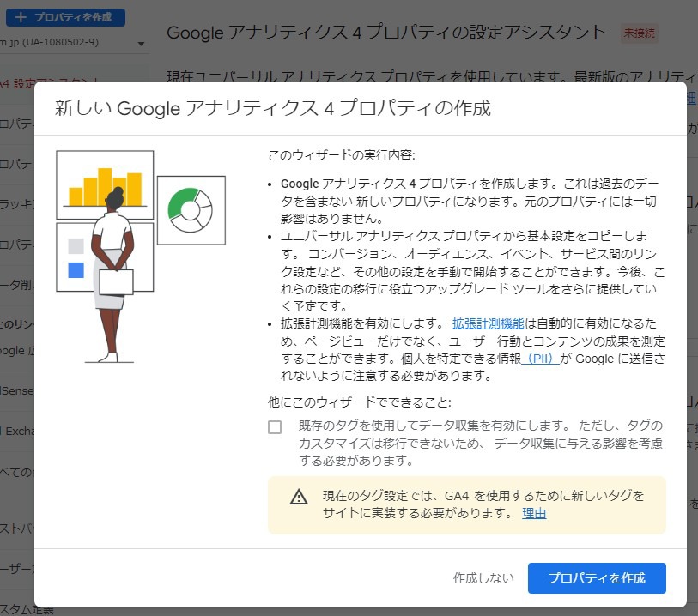
Task: Click the + プロパティを作成 button in background sidebar
Action: click(65, 17)
